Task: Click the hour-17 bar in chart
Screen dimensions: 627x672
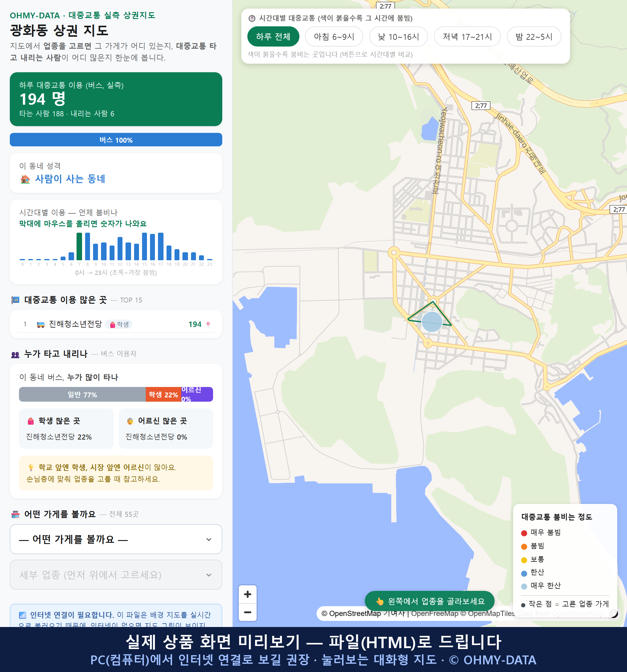Action: click(x=161, y=246)
